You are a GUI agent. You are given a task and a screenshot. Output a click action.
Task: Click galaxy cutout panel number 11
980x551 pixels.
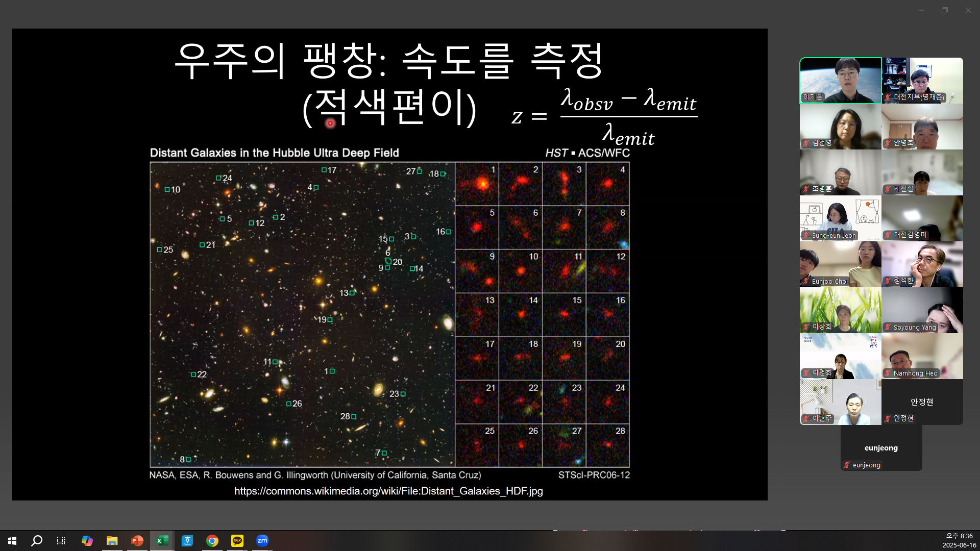[564, 271]
